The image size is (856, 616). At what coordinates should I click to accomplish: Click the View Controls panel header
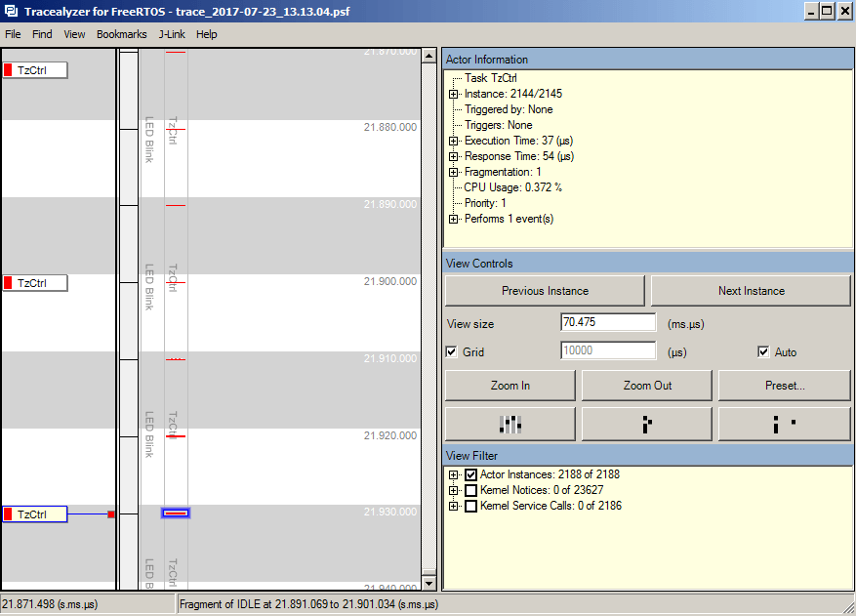pos(647,264)
